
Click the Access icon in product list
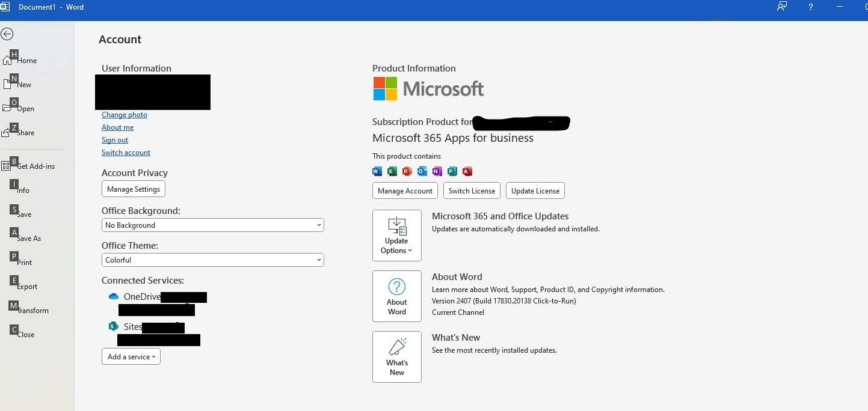click(467, 171)
